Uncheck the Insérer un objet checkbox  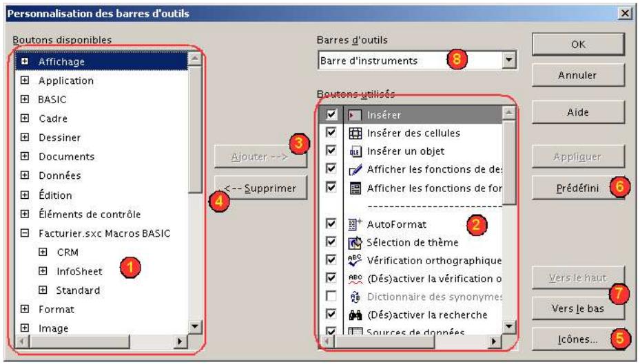[x=331, y=151]
